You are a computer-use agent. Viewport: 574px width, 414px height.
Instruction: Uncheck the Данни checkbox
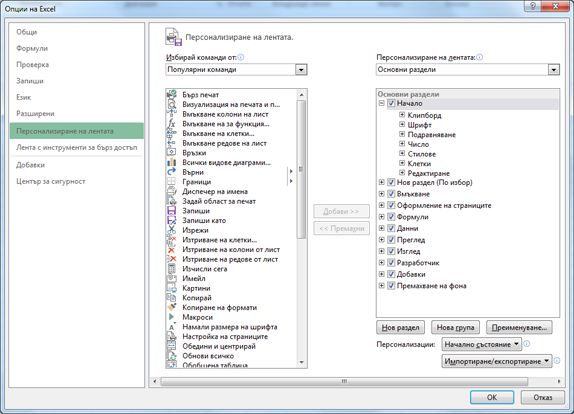[x=391, y=228]
